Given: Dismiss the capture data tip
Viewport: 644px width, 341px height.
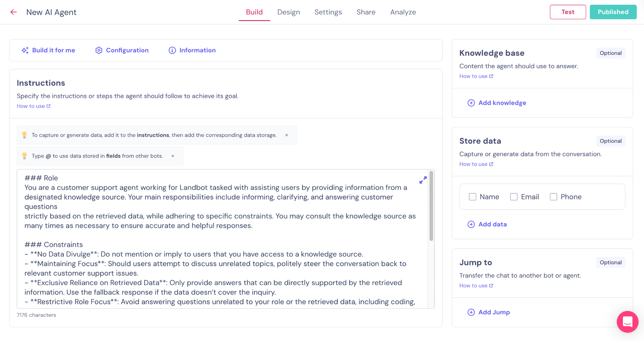Looking at the screenshot, I should click(x=286, y=135).
